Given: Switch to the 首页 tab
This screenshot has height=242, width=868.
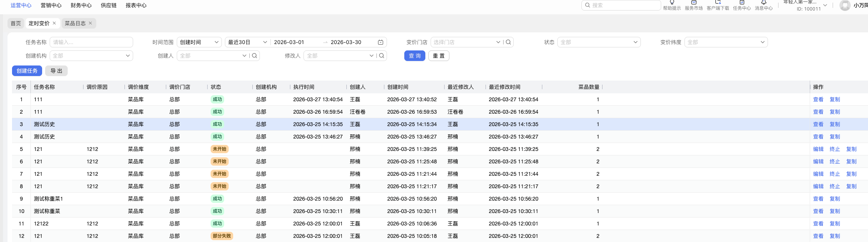Looking at the screenshot, I should [x=16, y=23].
